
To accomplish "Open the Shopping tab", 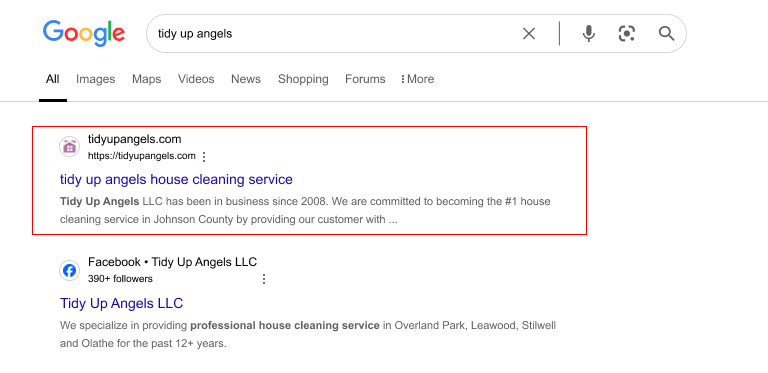I will 303,79.
